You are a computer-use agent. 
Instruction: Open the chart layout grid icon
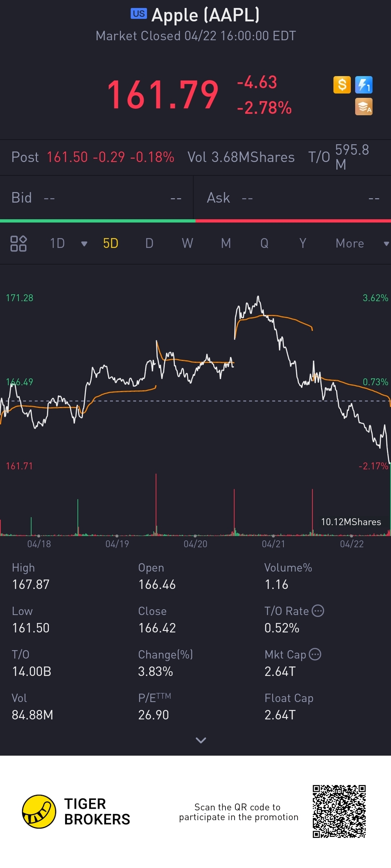tap(18, 244)
